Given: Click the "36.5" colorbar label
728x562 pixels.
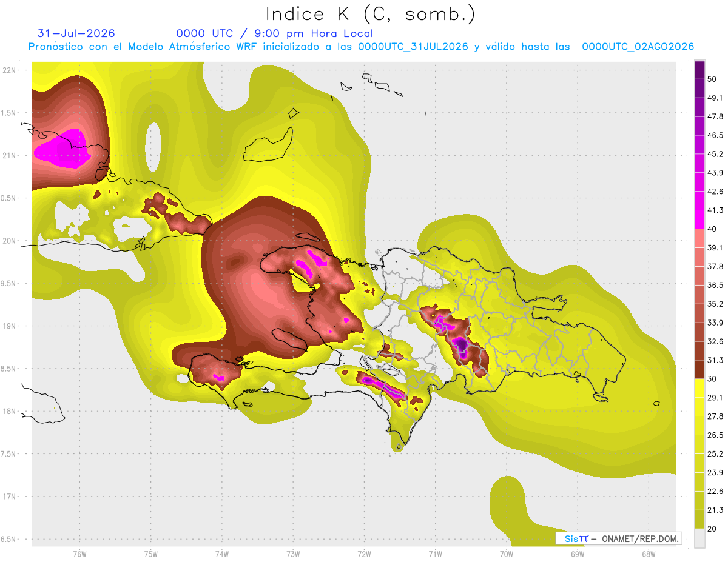Looking at the screenshot, I should tap(715, 285).
